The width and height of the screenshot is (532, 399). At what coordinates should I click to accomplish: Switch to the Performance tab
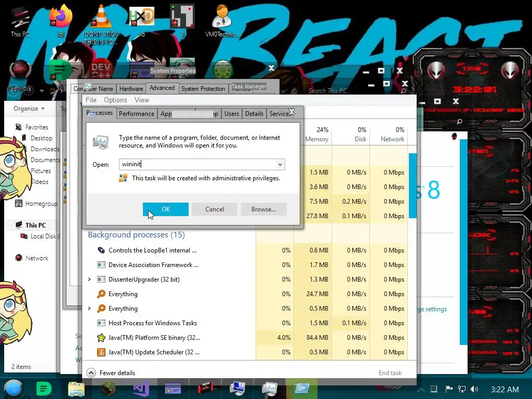[x=137, y=114]
